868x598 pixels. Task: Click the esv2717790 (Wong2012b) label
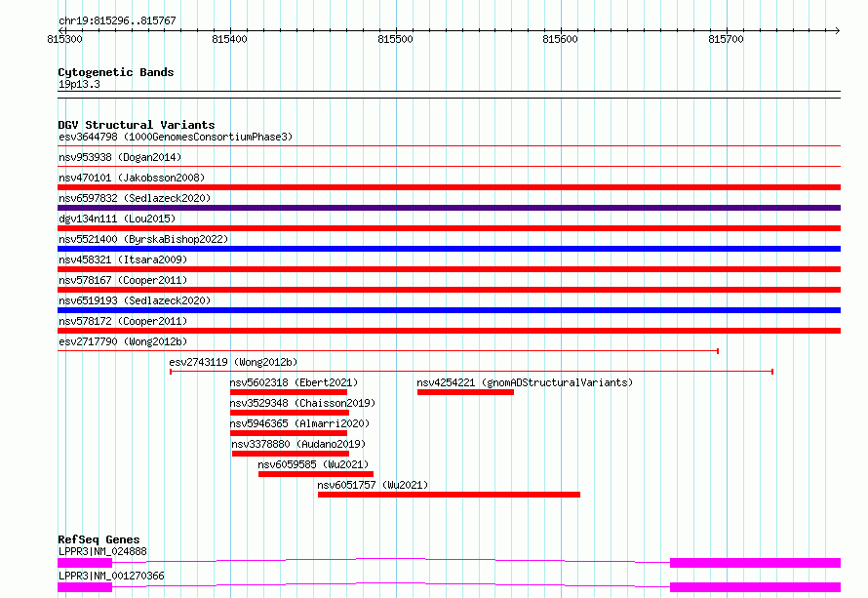pos(123,341)
